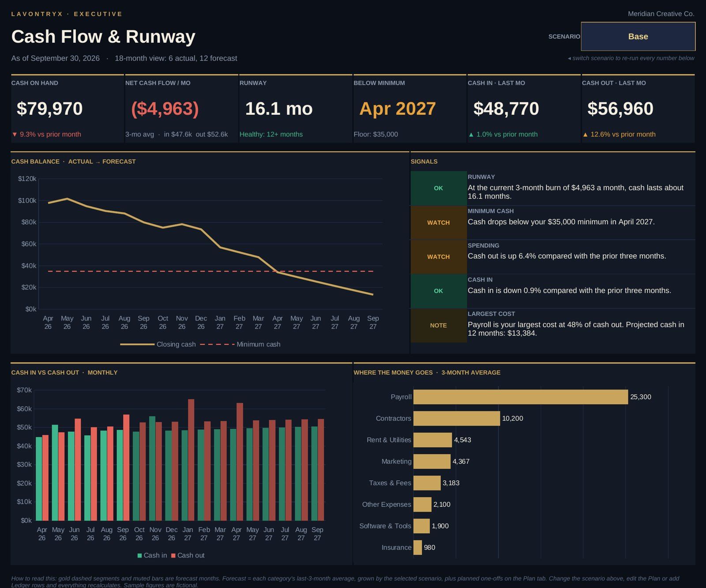Click the Minimum cash legend entry
706x588 pixels.
240,344
